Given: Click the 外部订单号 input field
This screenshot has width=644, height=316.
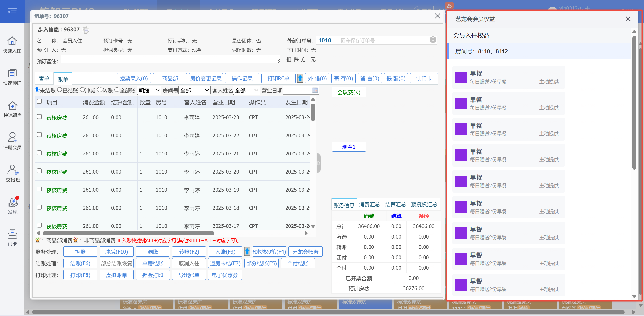Looking at the screenshot, I should [377, 40].
